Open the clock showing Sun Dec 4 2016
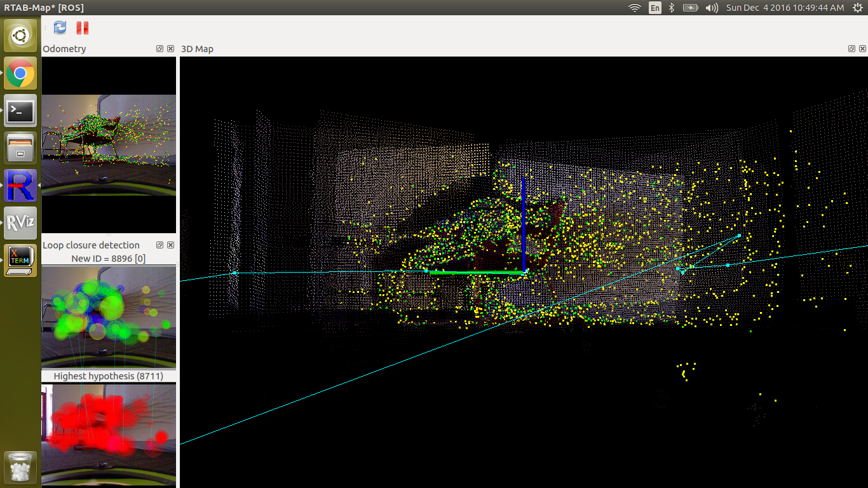This screenshot has width=868, height=488. (x=785, y=8)
